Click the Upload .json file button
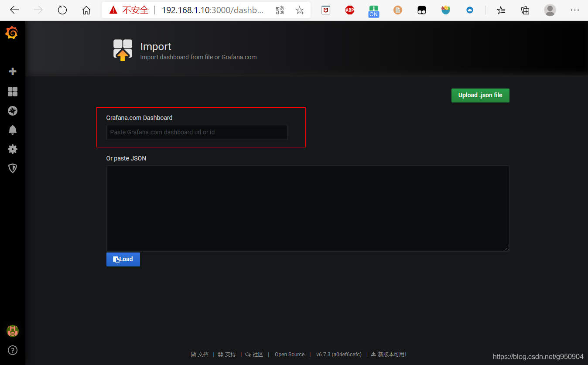This screenshot has height=365, width=588. 480,95
